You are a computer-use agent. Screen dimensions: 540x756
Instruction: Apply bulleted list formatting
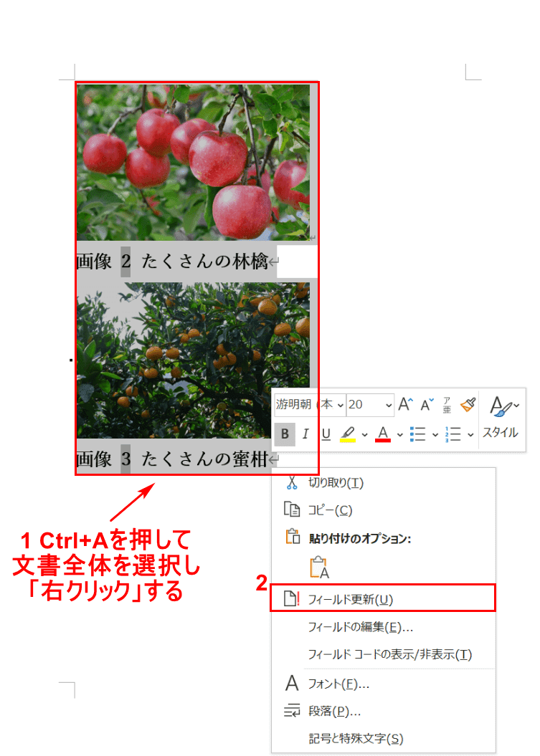(x=417, y=434)
